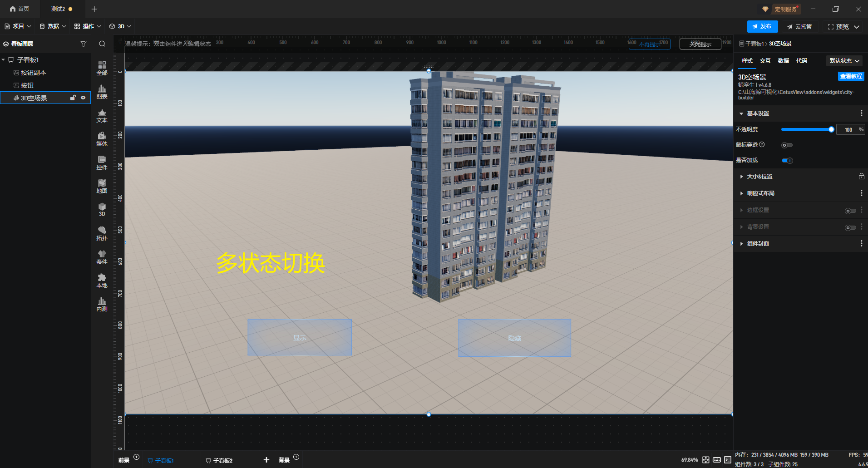Open the 地图 (map) component category
Image resolution: width=868 pixels, height=468 pixels.
[x=102, y=186]
